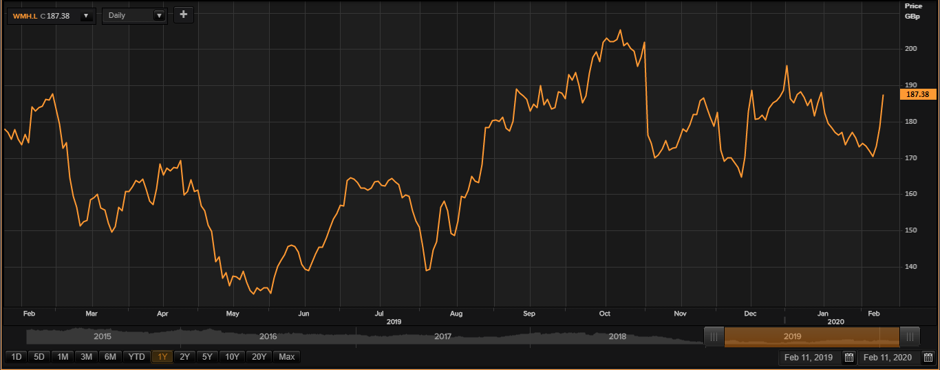940x370 pixels.
Task: Click the Price GBp axis heading
Action: point(913,11)
